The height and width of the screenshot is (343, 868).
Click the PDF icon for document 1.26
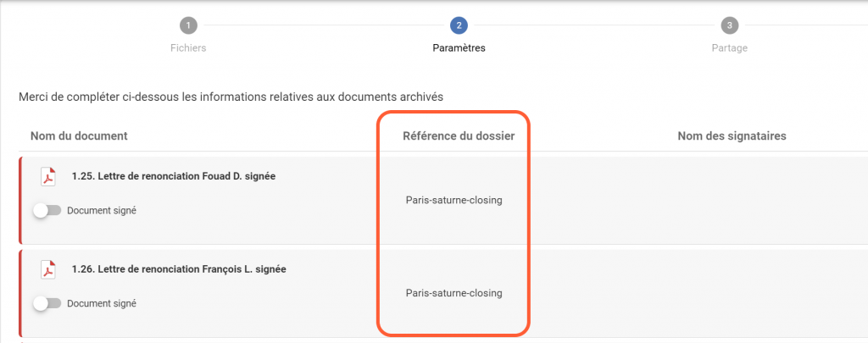point(48,270)
